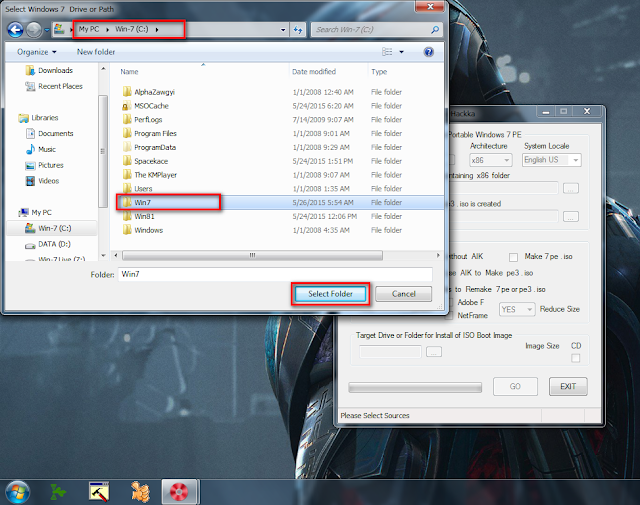Open the Architecture x86 dropdown in Hackka window
Viewport: 640px width, 505px height.
490,160
